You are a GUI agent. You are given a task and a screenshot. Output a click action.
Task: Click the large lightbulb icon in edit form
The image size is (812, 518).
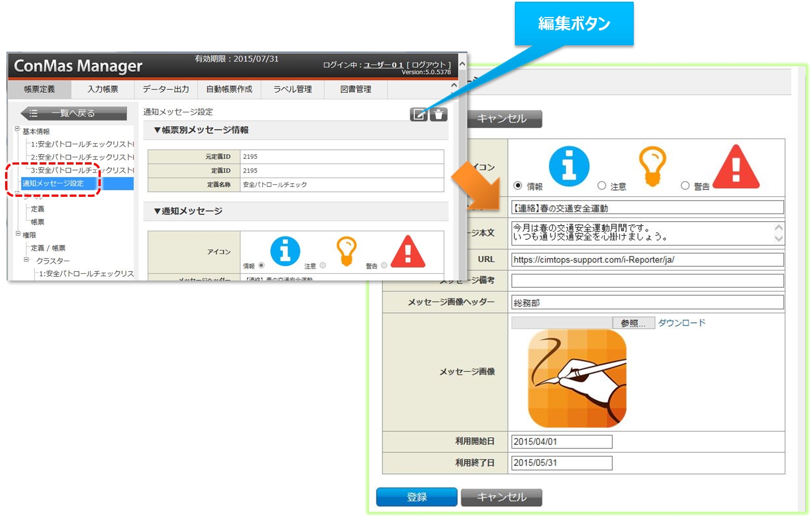652,166
